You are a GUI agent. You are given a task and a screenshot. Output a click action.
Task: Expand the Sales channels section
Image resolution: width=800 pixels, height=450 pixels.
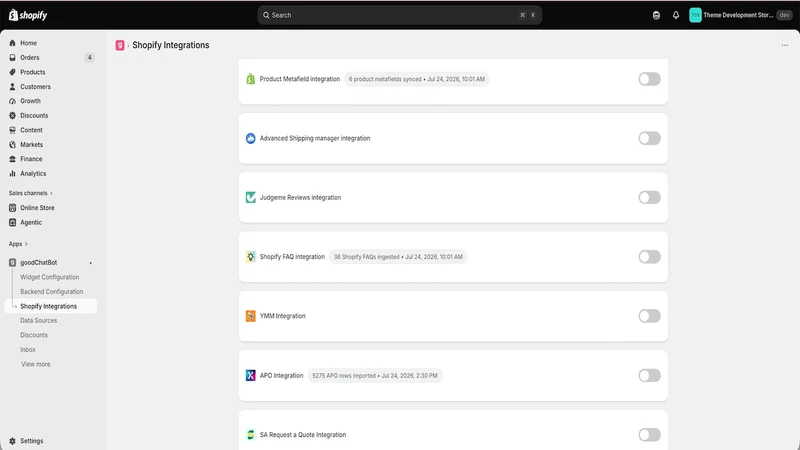(31, 193)
